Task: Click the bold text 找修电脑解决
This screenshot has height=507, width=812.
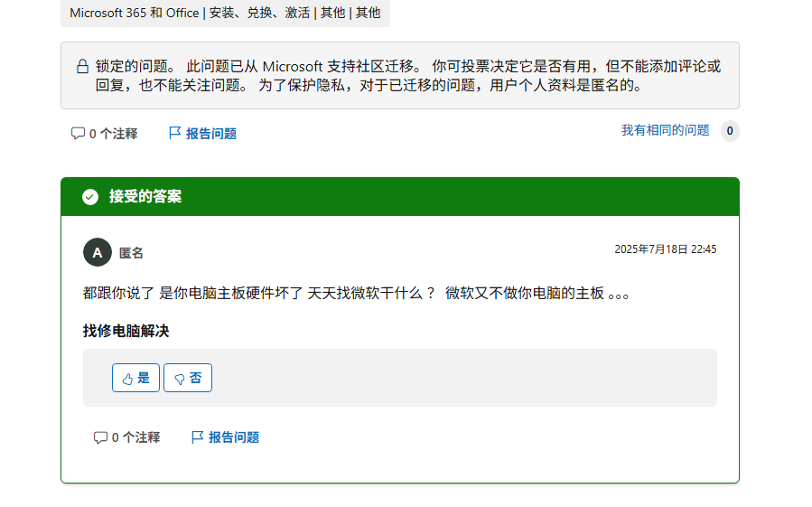Action: tap(126, 332)
